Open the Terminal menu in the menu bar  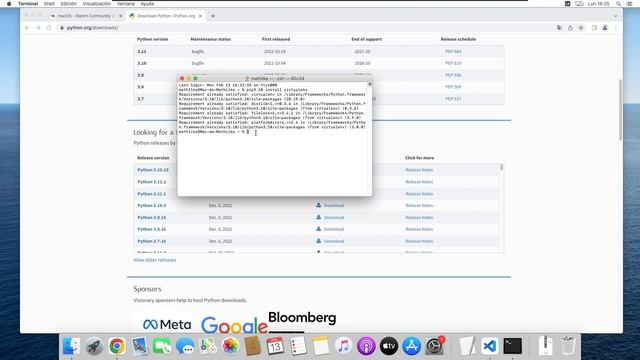coord(28,4)
